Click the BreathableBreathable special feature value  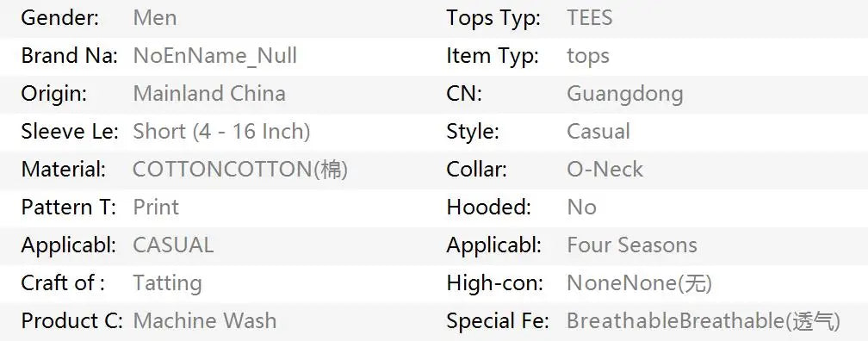pyautogui.click(x=704, y=321)
